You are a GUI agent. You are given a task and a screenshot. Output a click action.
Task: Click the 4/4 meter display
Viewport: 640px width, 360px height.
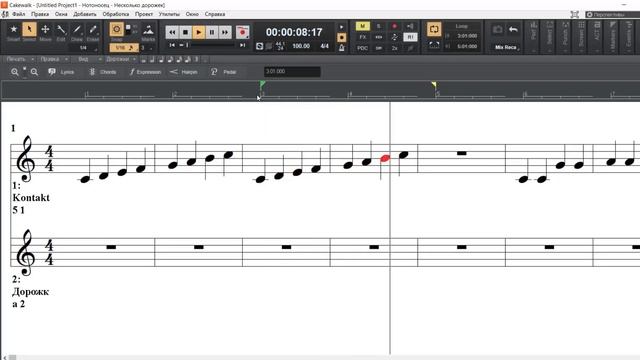[324, 46]
